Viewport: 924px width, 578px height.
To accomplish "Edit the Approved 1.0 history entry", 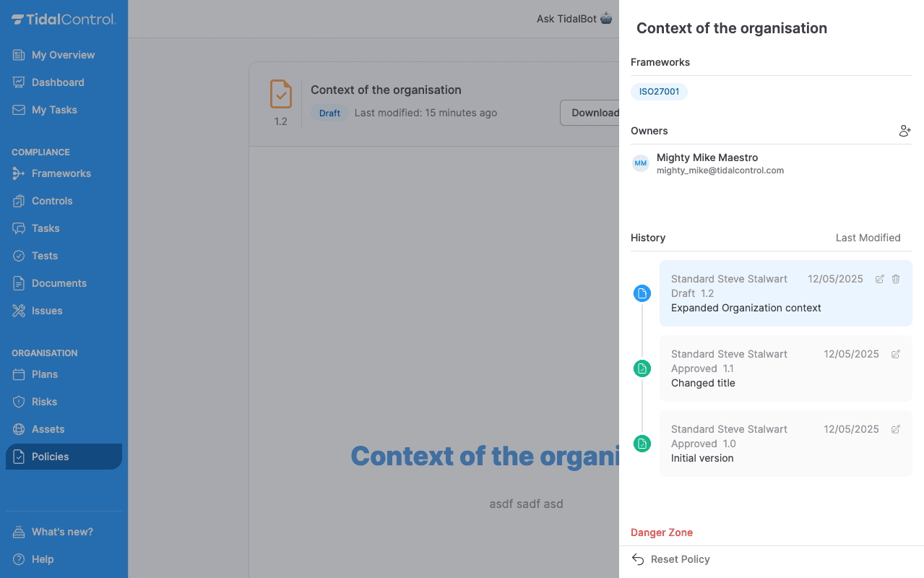I will (896, 429).
